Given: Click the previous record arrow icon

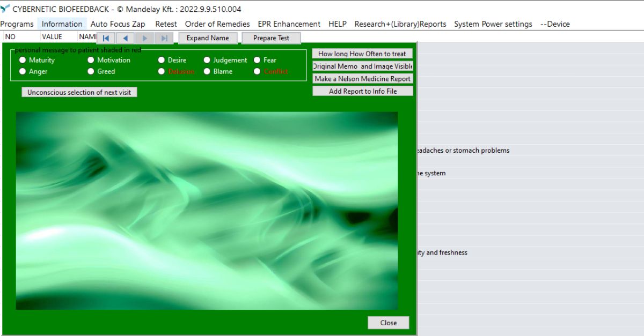Looking at the screenshot, I should point(125,38).
